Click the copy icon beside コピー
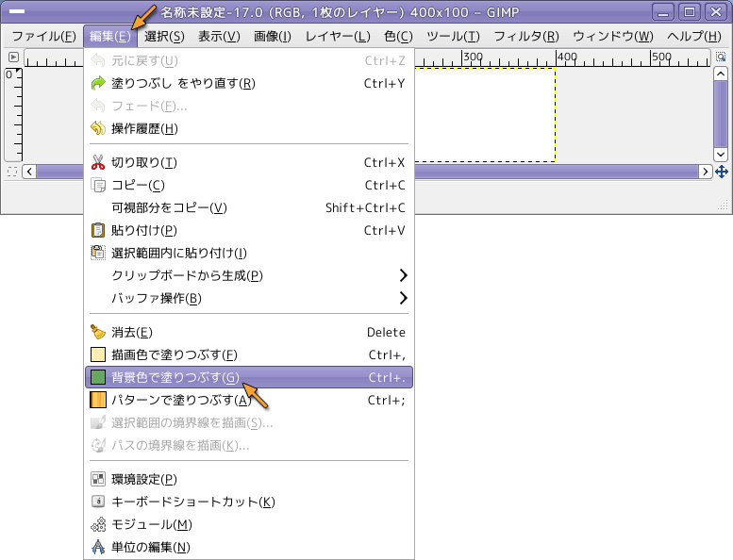Screen dimensions: 733x560 (98, 185)
